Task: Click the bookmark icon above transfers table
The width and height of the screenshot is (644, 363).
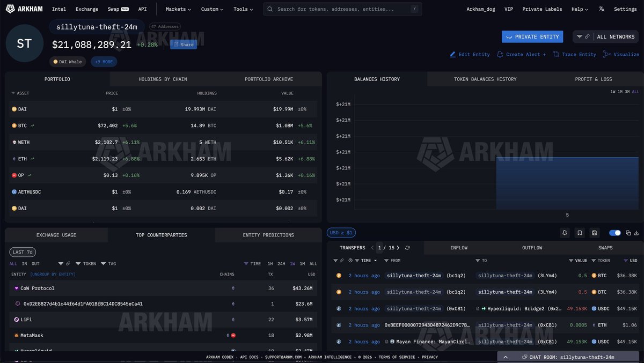Action: click(580, 233)
